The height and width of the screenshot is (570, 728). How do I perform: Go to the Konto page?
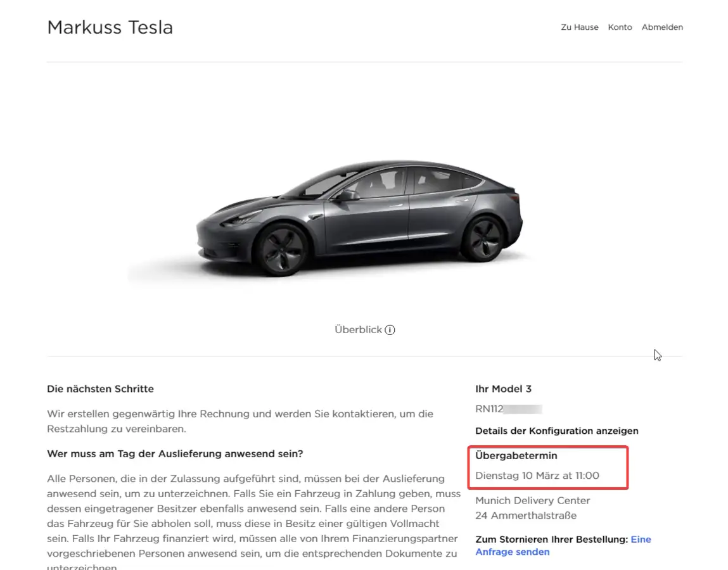coord(620,27)
